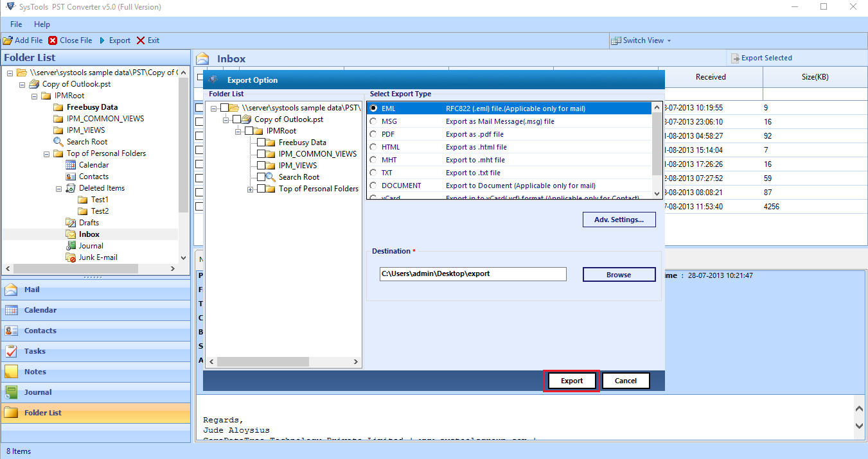Check IPM_COMMON_VIEWS checkbox in Export Option
This screenshot has width=868, height=459.
point(261,154)
